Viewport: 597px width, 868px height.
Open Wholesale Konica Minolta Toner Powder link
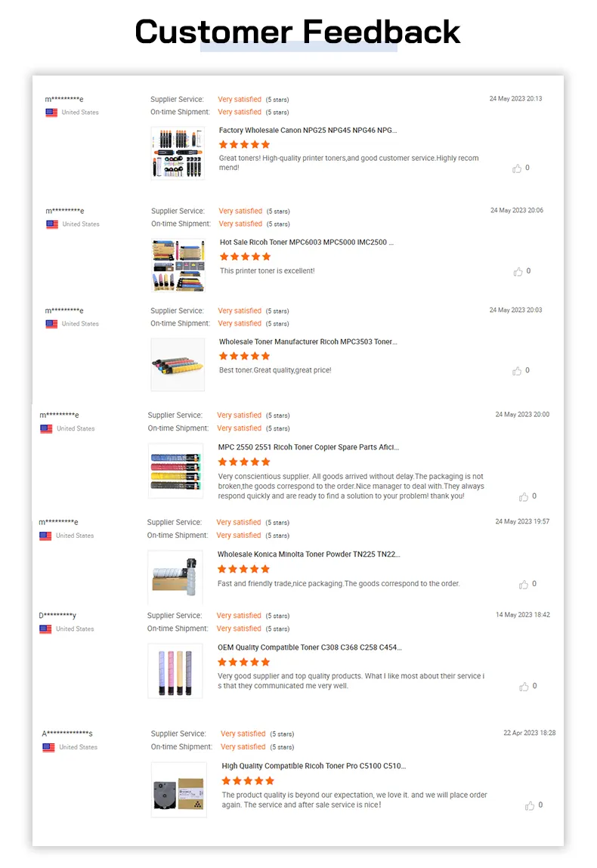(x=308, y=554)
